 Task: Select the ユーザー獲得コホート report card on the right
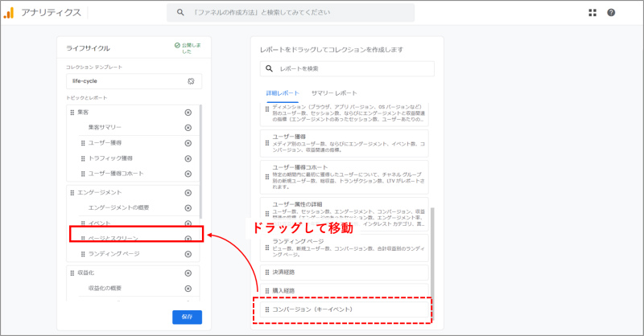(x=345, y=177)
